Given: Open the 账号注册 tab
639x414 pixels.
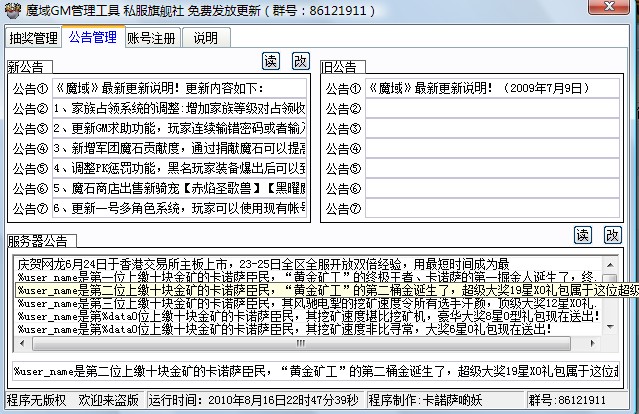Looking at the screenshot, I should coord(152,39).
